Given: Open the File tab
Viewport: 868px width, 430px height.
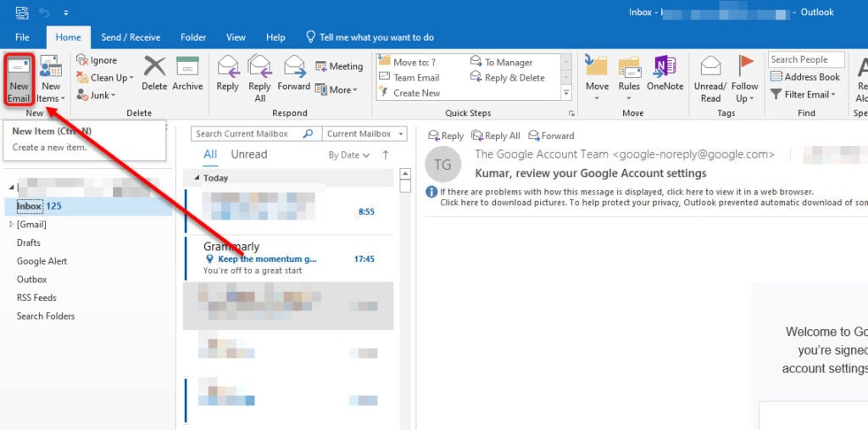Looking at the screenshot, I should pyautogui.click(x=22, y=37).
